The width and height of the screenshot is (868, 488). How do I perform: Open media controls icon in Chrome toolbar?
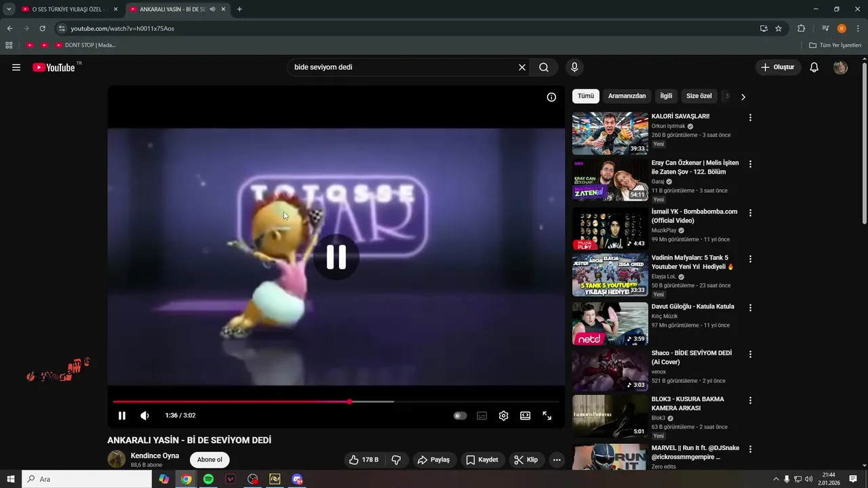click(825, 28)
